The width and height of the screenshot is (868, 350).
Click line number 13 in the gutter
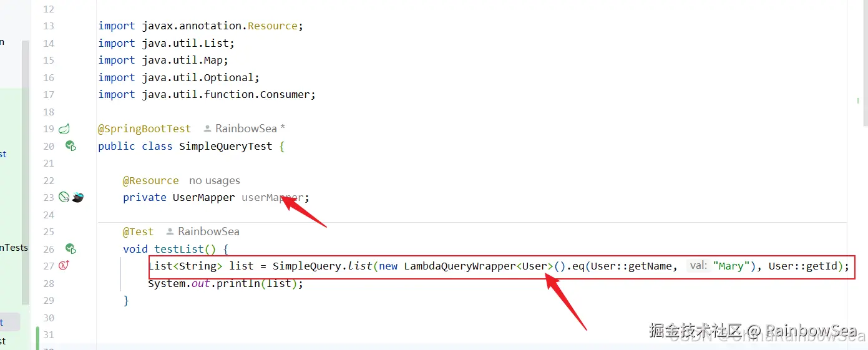click(48, 26)
